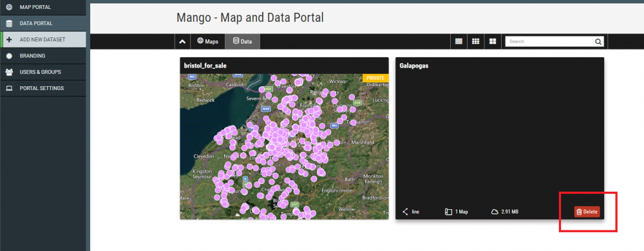Screen dimensions: 644x251
Task: Open Map Portal from the sidebar
Action: click(43, 7)
